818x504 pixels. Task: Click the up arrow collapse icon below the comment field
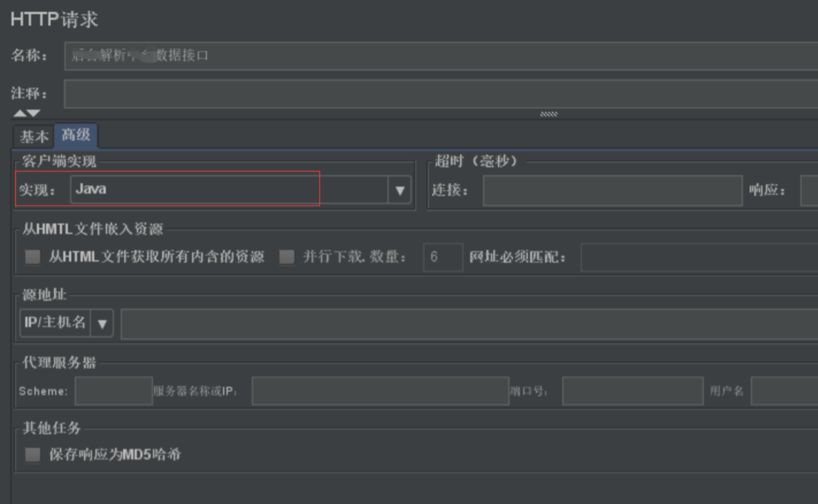tap(20, 113)
